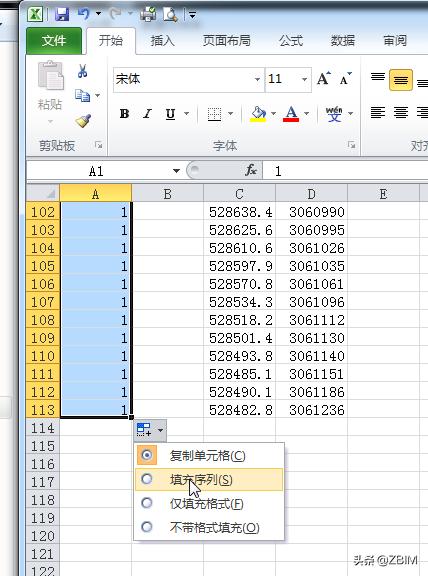This screenshot has height=576, width=428.
Task: Open the auto fill options button
Action: pos(150,430)
